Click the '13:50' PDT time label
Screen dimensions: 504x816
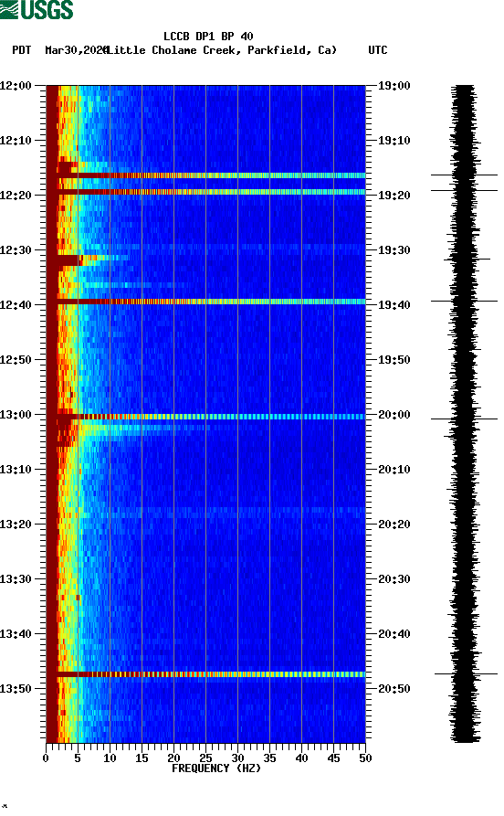point(16,688)
